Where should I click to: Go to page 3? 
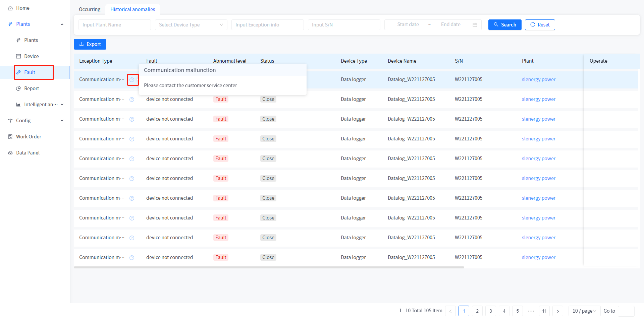point(491,311)
